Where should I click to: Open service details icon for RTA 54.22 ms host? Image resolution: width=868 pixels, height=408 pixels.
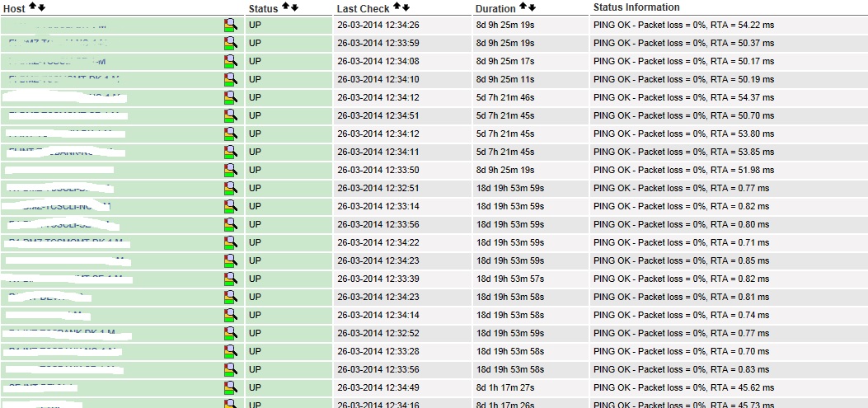[230, 26]
